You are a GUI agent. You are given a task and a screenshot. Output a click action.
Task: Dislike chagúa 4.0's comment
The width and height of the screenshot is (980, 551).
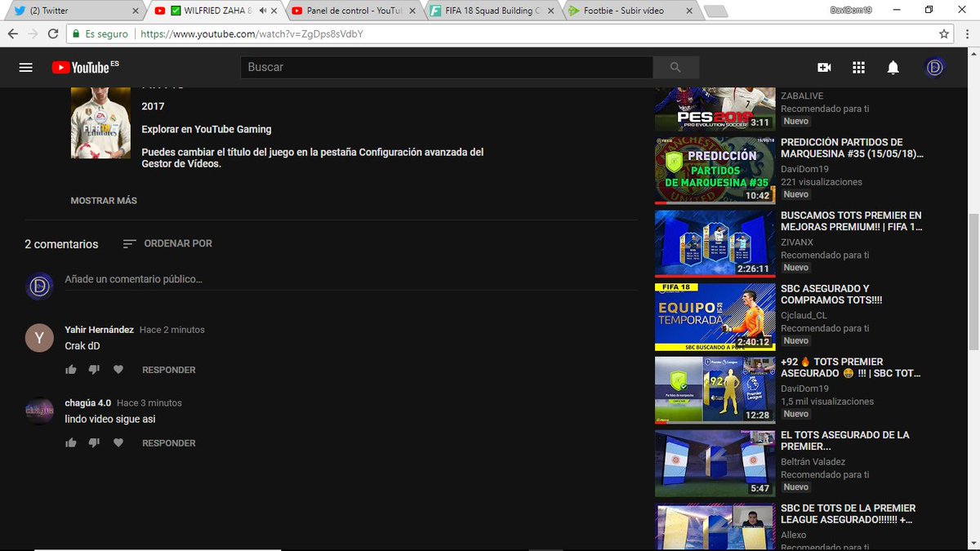click(x=94, y=443)
